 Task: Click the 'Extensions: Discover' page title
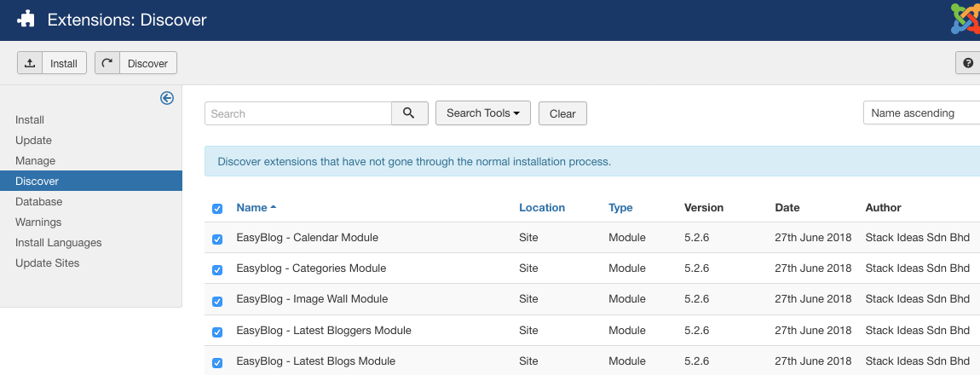tap(127, 20)
